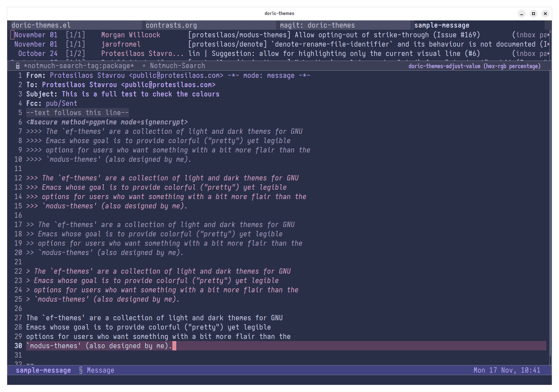Click the Notmuch-Search mode name
The width and height of the screenshot is (559, 392).
(x=177, y=66)
